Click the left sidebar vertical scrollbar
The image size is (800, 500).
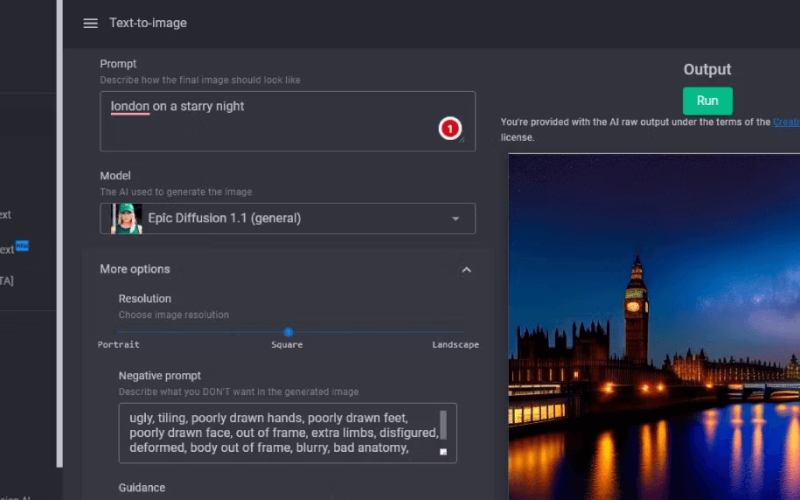(60, 234)
